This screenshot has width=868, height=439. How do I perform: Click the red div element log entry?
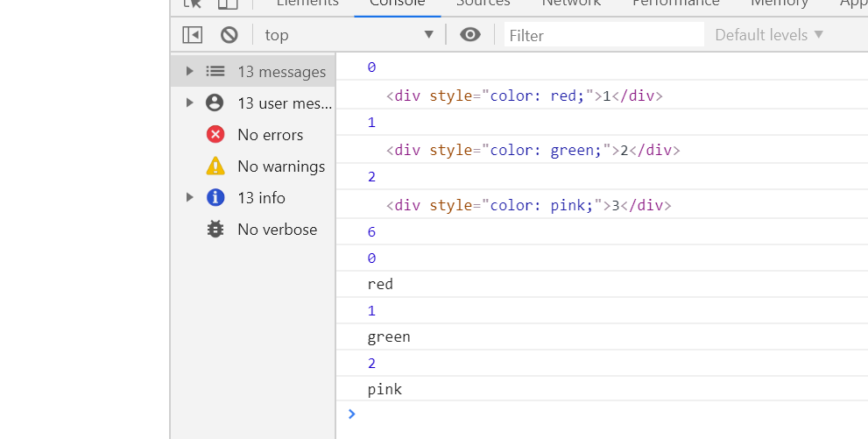point(525,96)
